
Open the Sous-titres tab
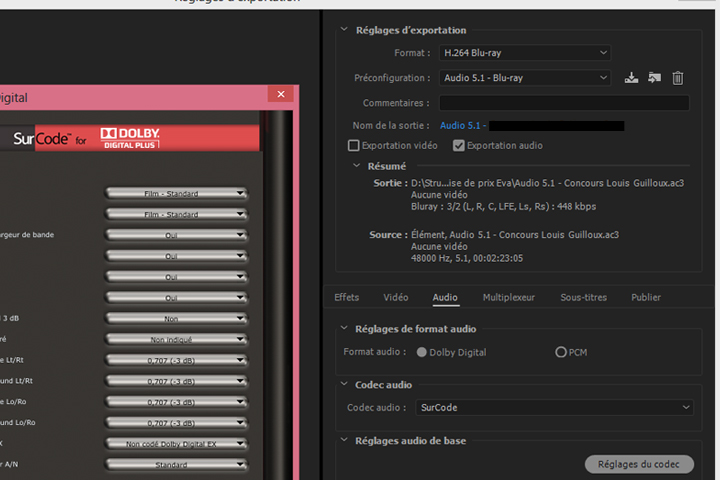583,298
